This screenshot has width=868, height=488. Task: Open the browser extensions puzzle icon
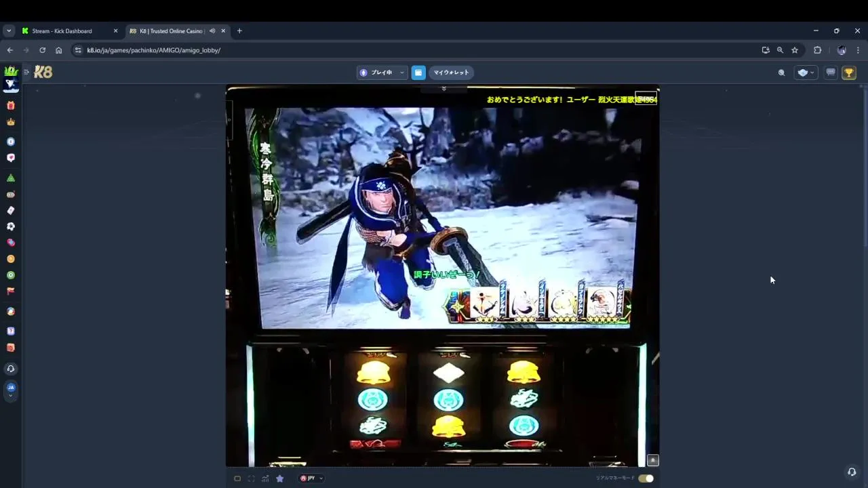(x=817, y=50)
